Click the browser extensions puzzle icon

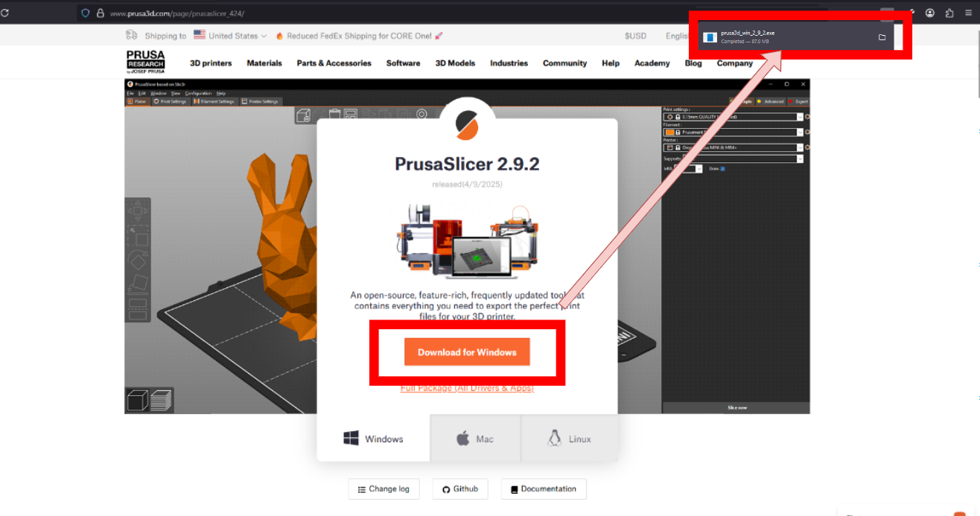[949, 13]
